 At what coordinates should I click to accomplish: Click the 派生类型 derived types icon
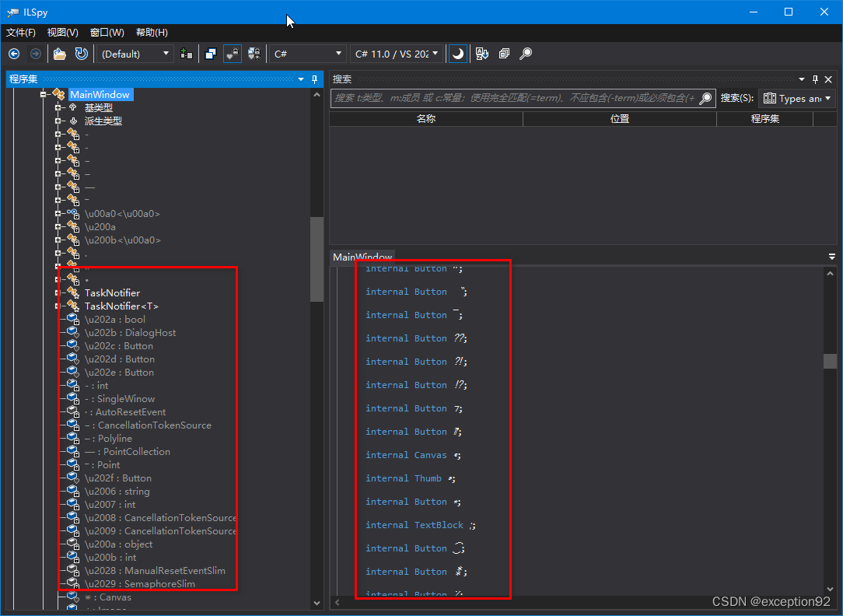tap(73, 121)
